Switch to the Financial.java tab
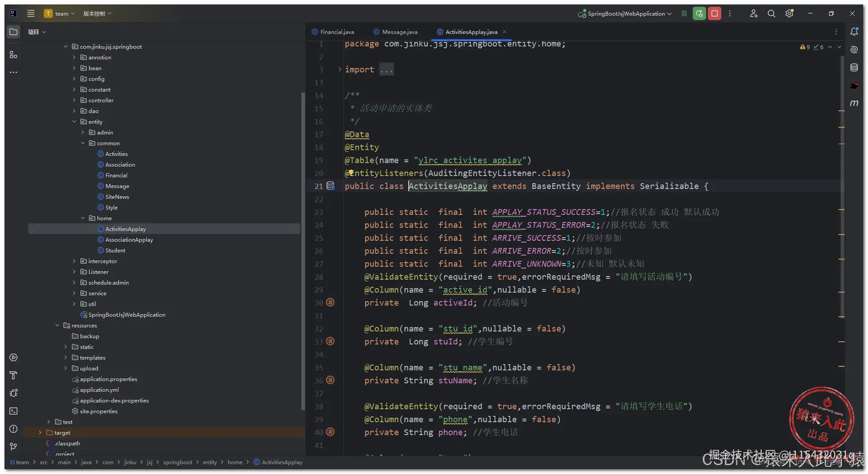This screenshot has width=868, height=474. click(333, 32)
